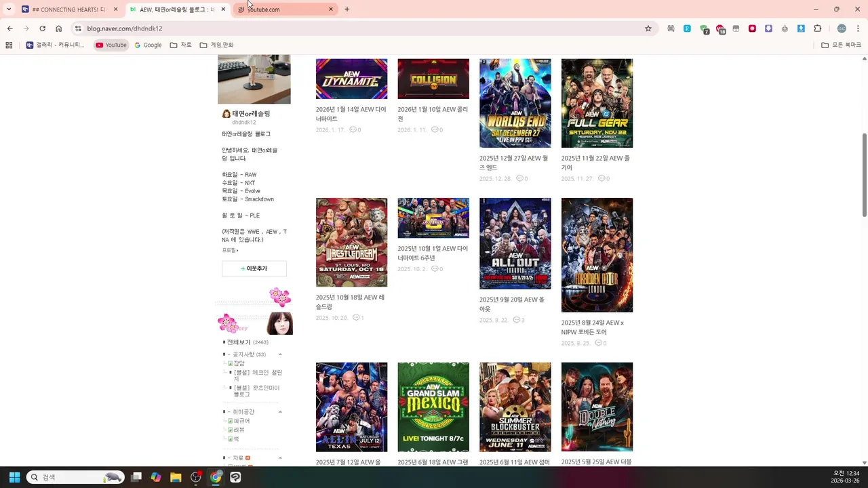Click the page vertical scrollbar thumb
This screenshot has height=488, width=868.
[864, 175]
